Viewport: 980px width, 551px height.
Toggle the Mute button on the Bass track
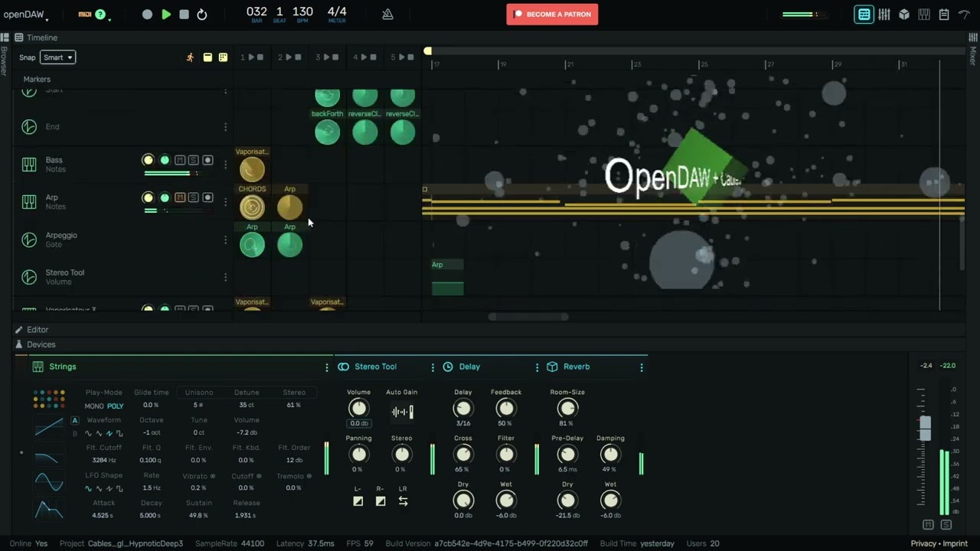pyautogui.click(x=180, y=160)
